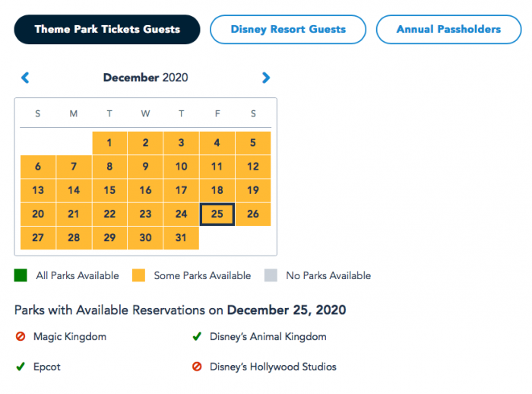532x394 pixels.
Task: Choose December 13 on the calendar
Action: click(x=38, y=190)
